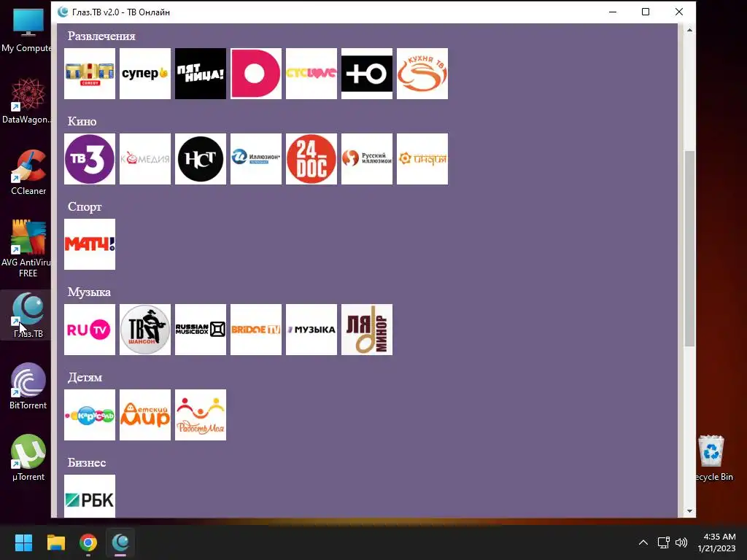747x560 pixels.
Task: Select the Музыка channel tile
Action: (311, 329)
